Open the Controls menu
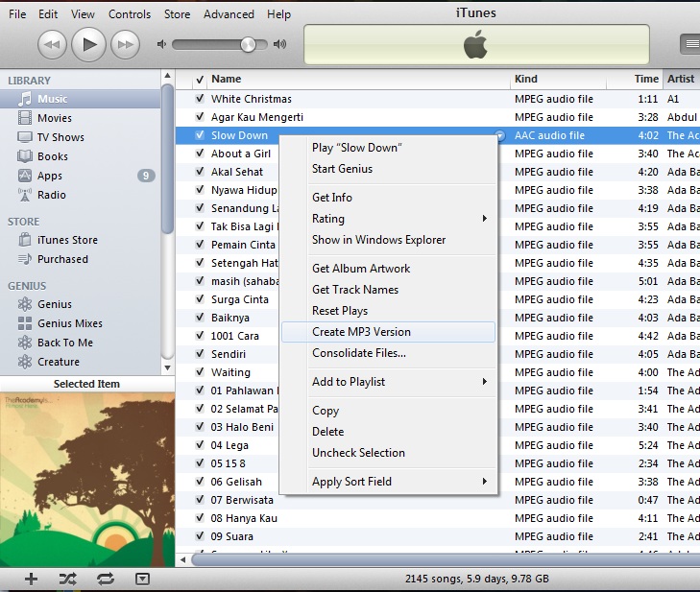Viewport: 700px width, 592px height. pos(130,14)
